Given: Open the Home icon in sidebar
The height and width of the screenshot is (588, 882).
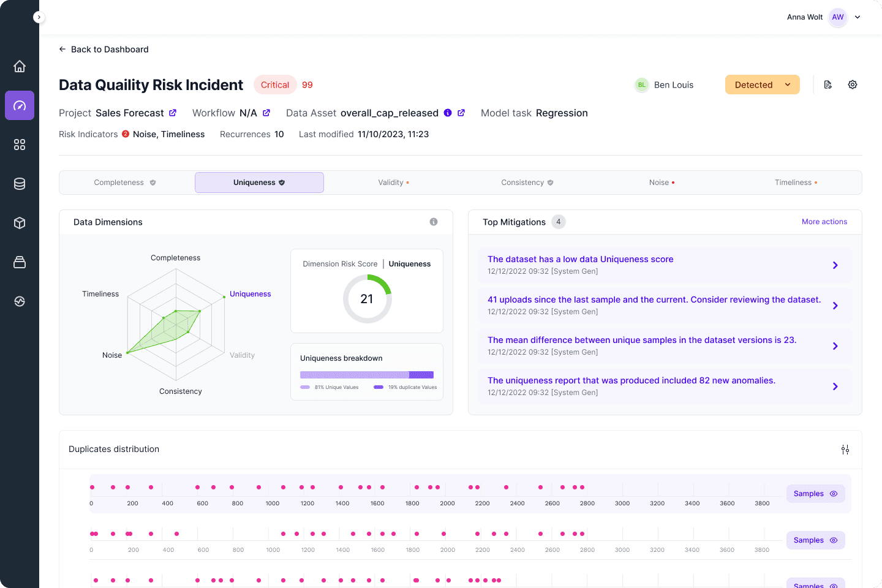Looking at the screenshot, I should (20, 66).
